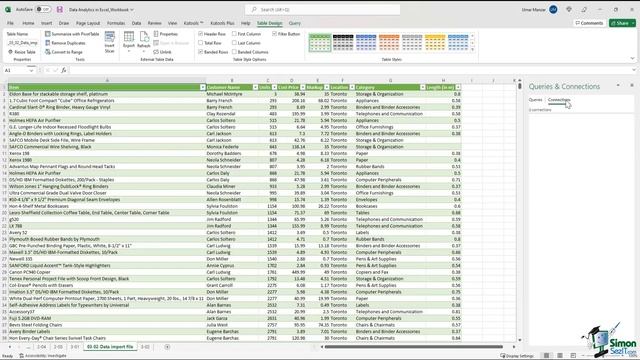Image resolution: width=640 pixels, height=360 pixels.
Task: Toggle the AutoSave switch
Action: [x=43, y=9]
